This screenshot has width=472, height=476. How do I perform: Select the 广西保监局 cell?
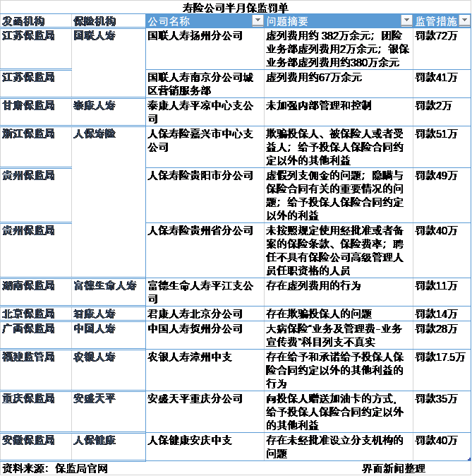click(x=36, y=335)
